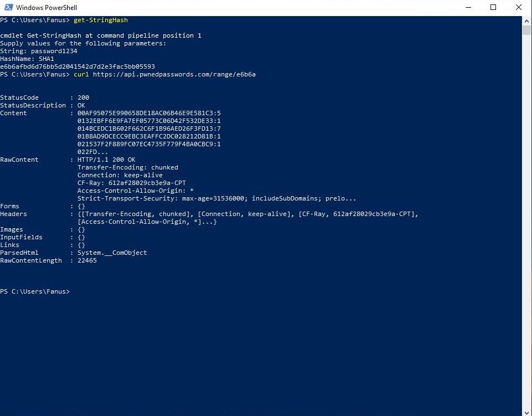This screenshot has width=532, height=416.
Task: Click the get-StringHash command text
Action: 101,19
